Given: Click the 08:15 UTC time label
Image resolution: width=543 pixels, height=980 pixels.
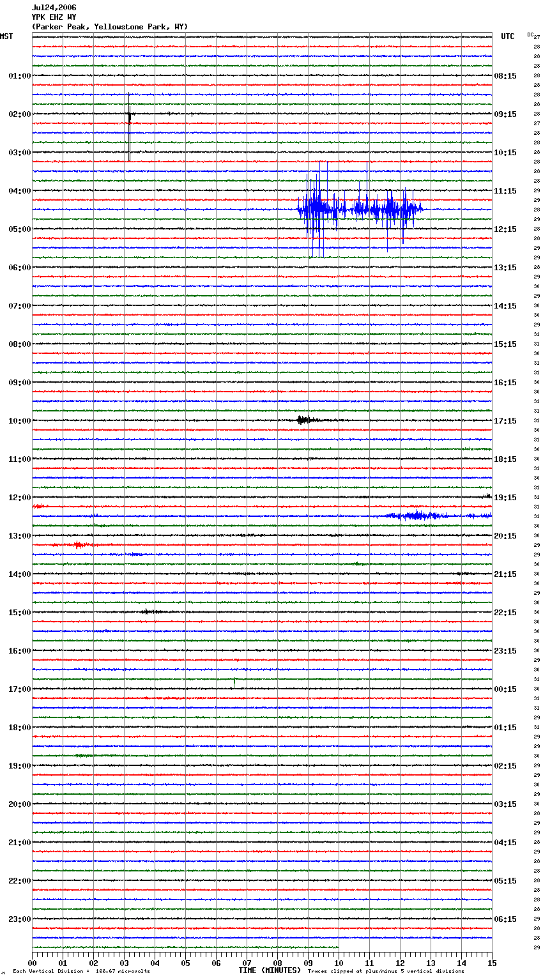Looking at the screenshot, I should 505,76.
